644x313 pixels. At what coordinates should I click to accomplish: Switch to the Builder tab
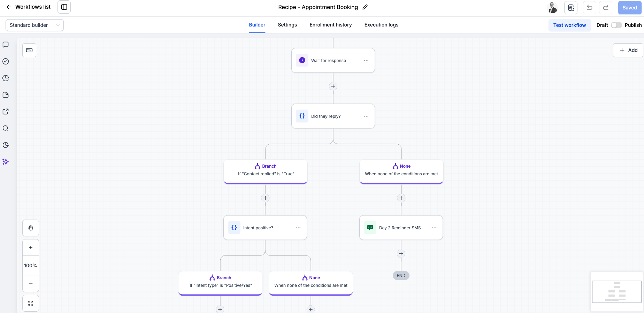257,25
